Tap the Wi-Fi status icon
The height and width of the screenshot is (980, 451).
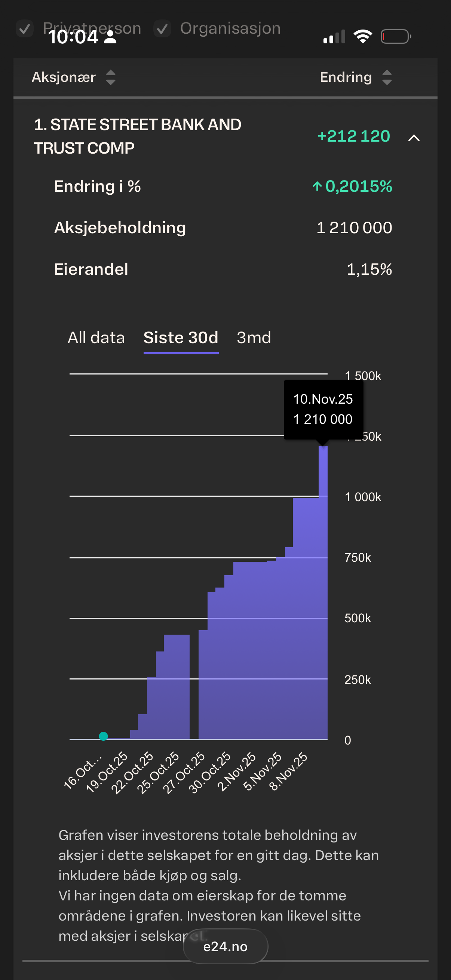pos(363,37)
